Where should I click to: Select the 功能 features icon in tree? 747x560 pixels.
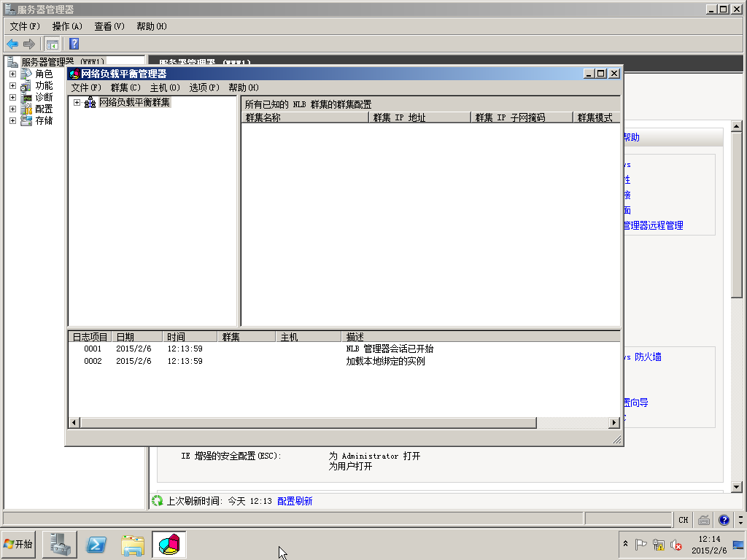(x=27, y=86)
